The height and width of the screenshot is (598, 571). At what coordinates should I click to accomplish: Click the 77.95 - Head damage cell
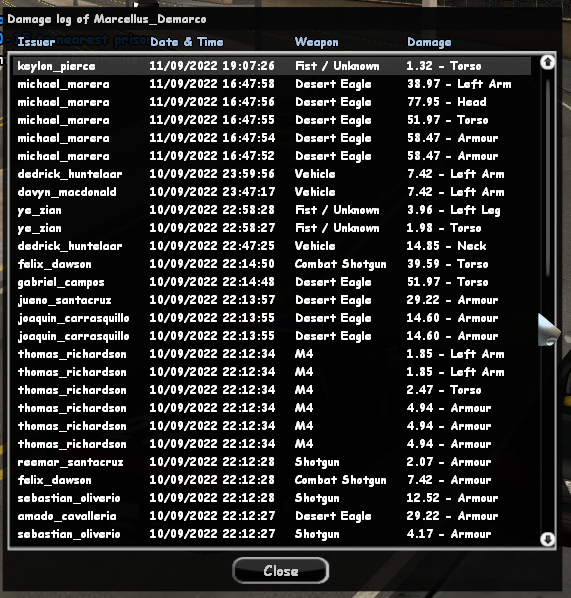click(447, 102)
